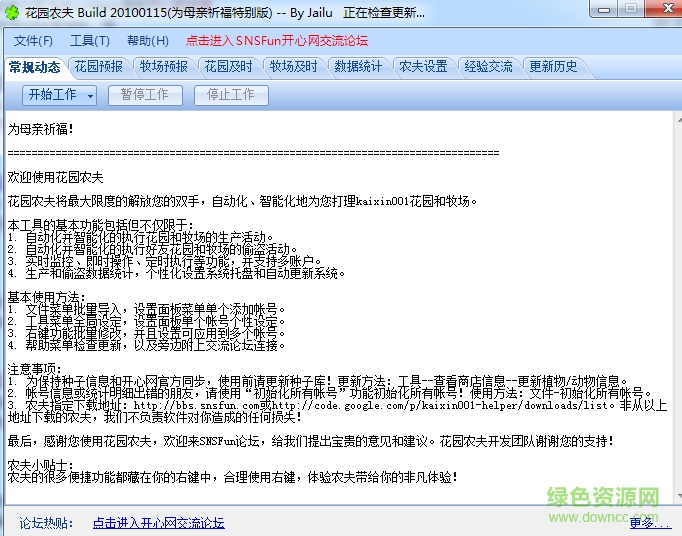Open the 工具(T) menu
Screen dimensions: 682x536
(x=90, y=41)
